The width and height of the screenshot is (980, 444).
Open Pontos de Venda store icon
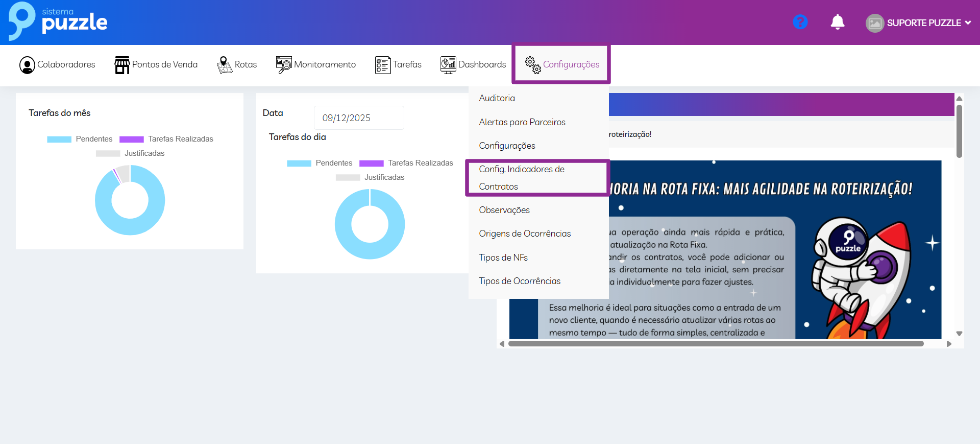coord(122,65)
